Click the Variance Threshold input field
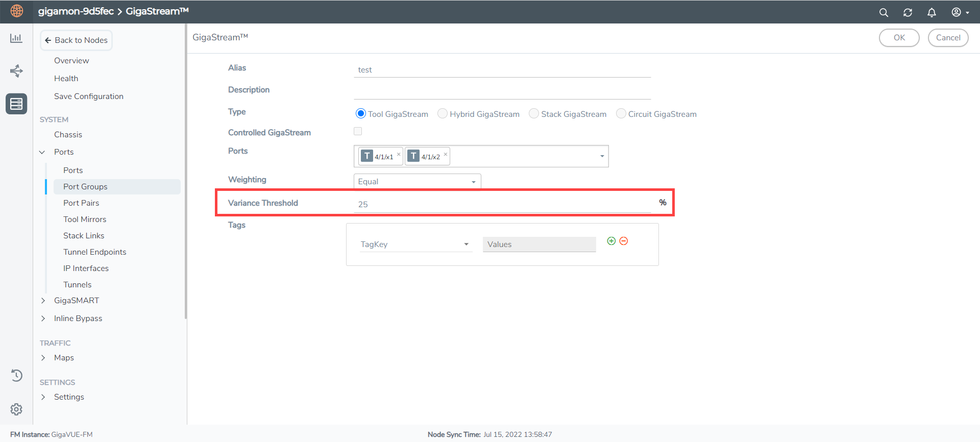 point(502,204)
